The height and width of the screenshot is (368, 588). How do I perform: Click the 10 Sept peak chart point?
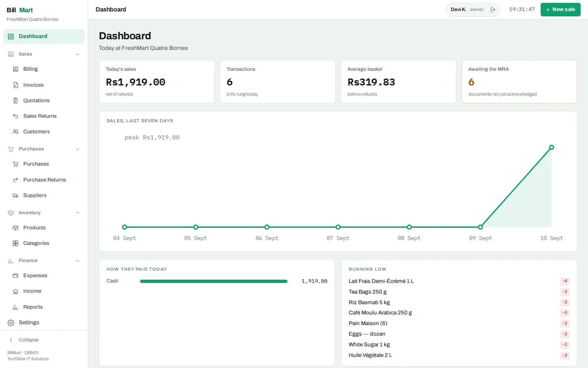pos(552,147)
